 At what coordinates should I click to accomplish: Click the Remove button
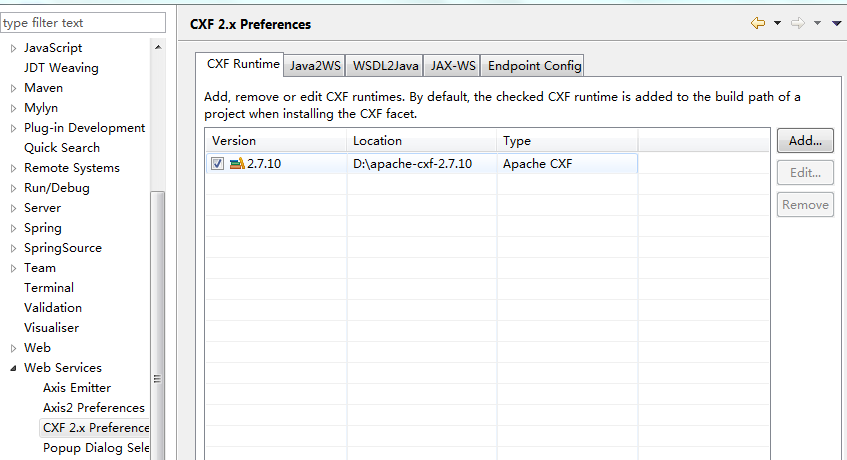pos(805,205)
